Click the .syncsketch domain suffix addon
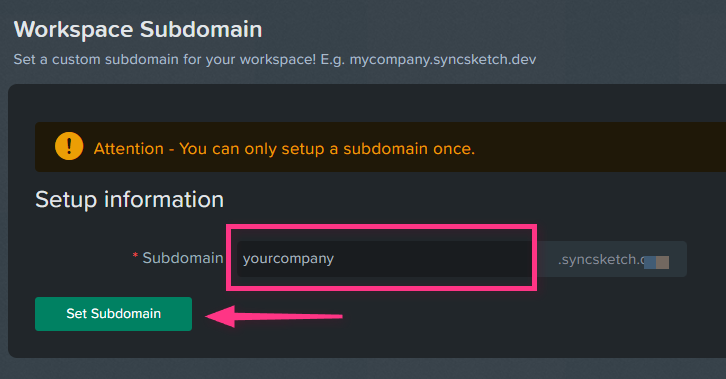The image size is (726, 379). click(x=611, y=259)
